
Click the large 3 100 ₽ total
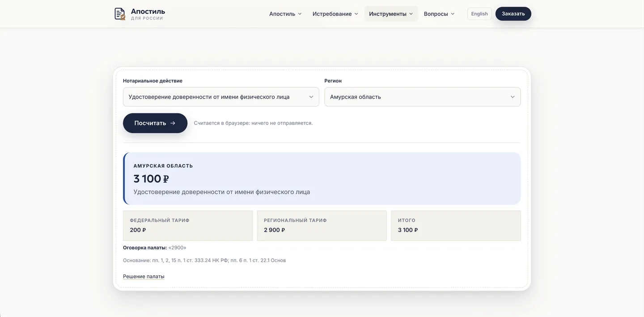151,179
